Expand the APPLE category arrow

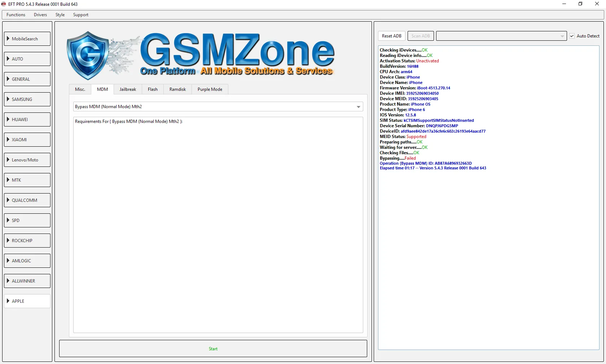click(8, 301)
